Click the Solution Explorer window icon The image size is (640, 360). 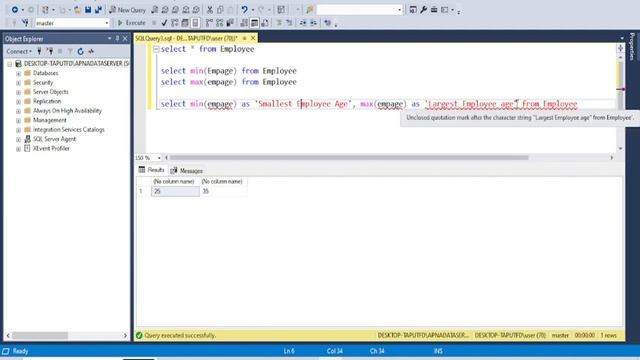point(413,9)
